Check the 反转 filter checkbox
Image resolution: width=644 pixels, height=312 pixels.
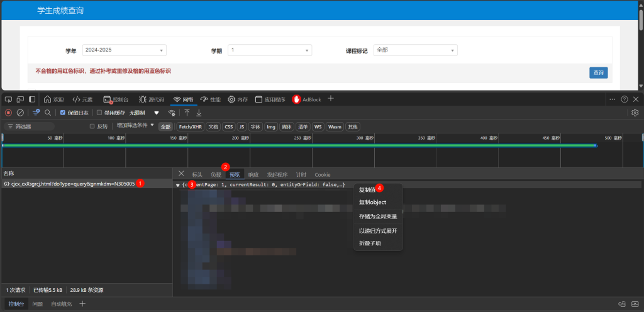click(92, 126)
